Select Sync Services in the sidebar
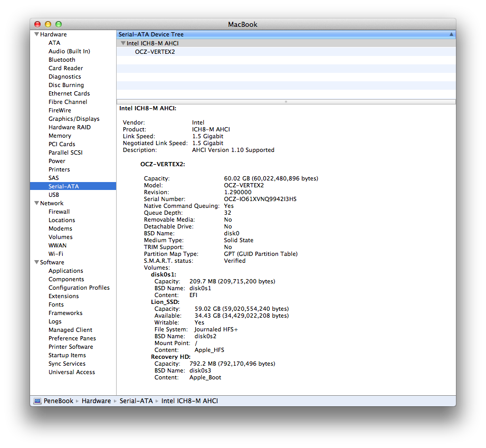Image resolution: width=486 pixels, height=448 pixels. (67, 364)
